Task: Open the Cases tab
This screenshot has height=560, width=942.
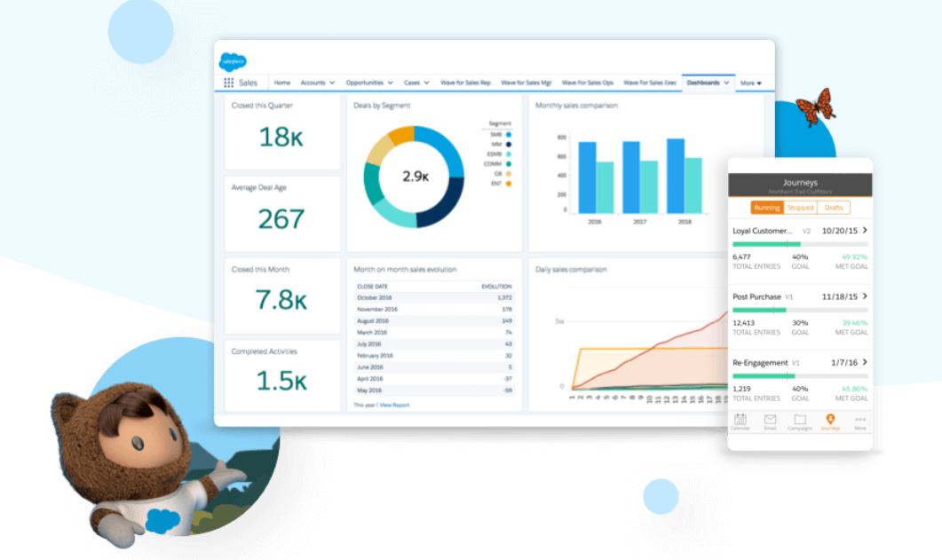Action: pos(412,83)
